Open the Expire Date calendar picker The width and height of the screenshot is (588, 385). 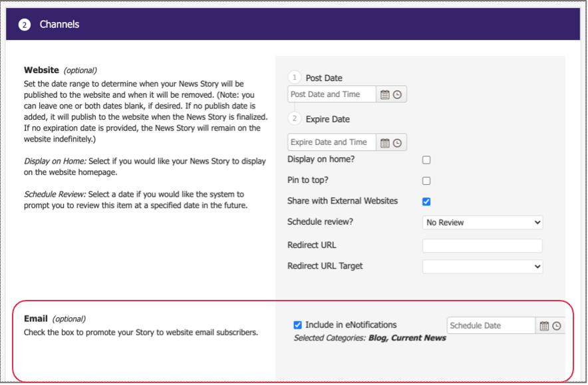(x=384, y=143)
